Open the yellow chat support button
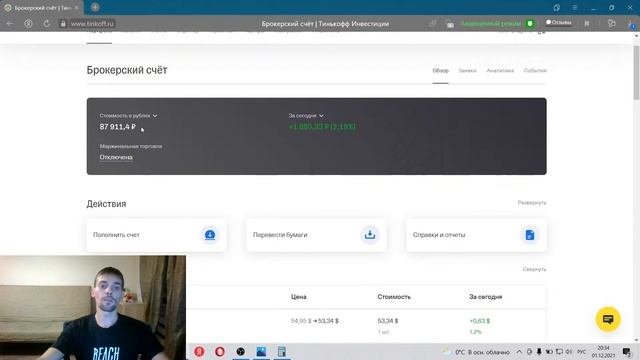The height and width of the screenshot is (360, 640). coord(608,319)
